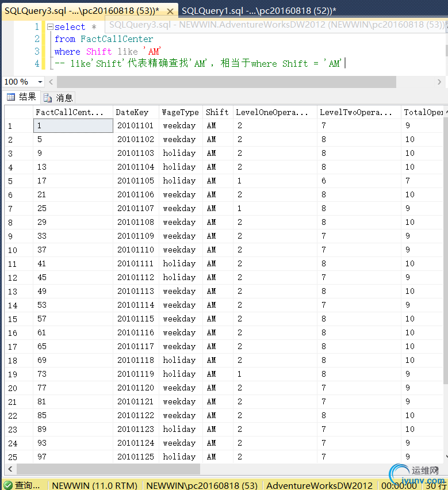Click the row header number 25
This screenshot has height=490, width=448.
click(19, 457)
